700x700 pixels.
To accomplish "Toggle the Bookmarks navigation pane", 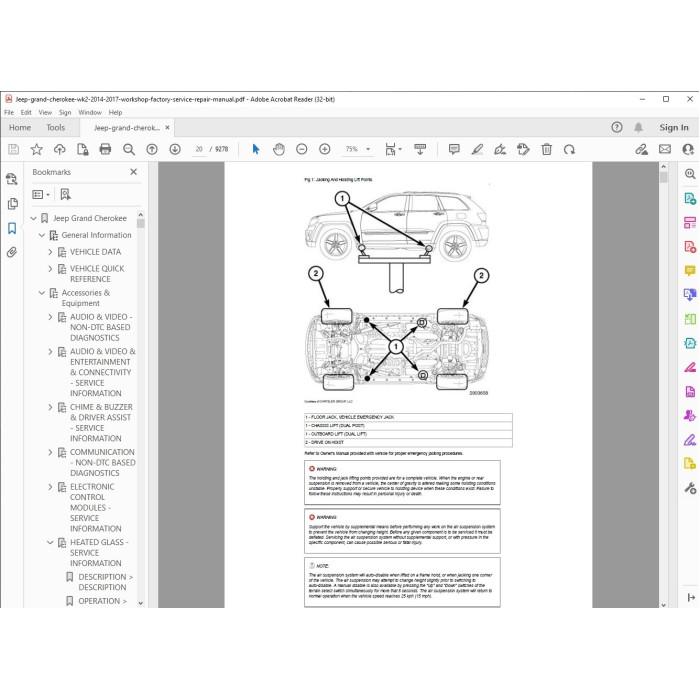I will pos(12,228).
